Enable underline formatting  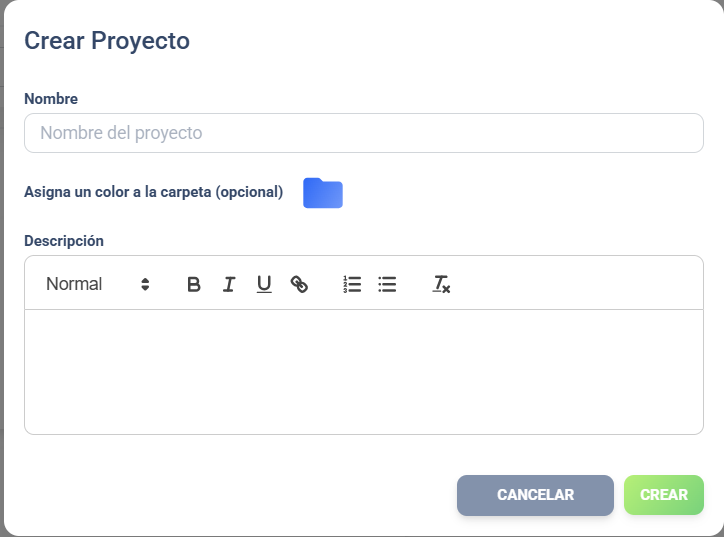click(x=264, y=284)
